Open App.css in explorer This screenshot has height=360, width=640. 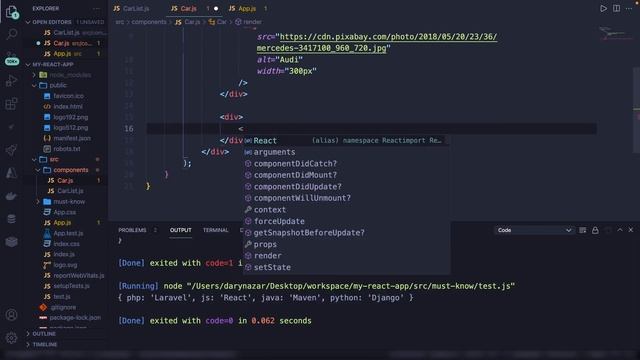pyautogui.click(x=65, y=212)
